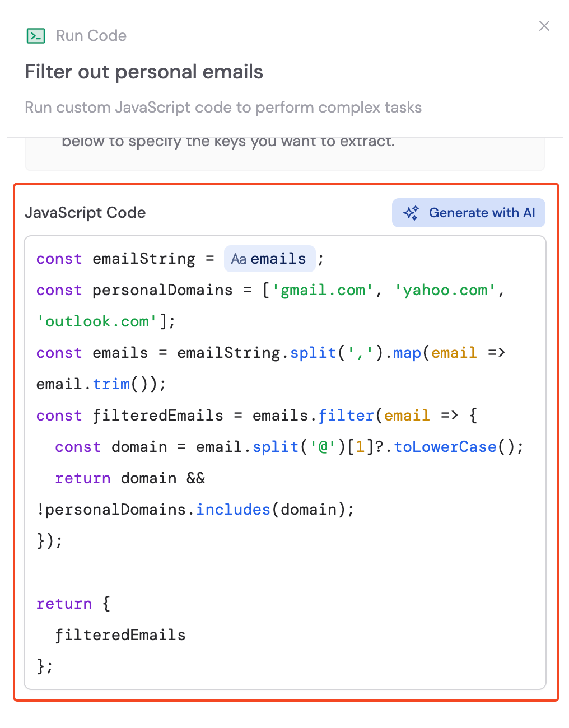This screenshot has width=569, height=728.
Task: Click the Run Code icon beside the header
Action: point(36,36)
